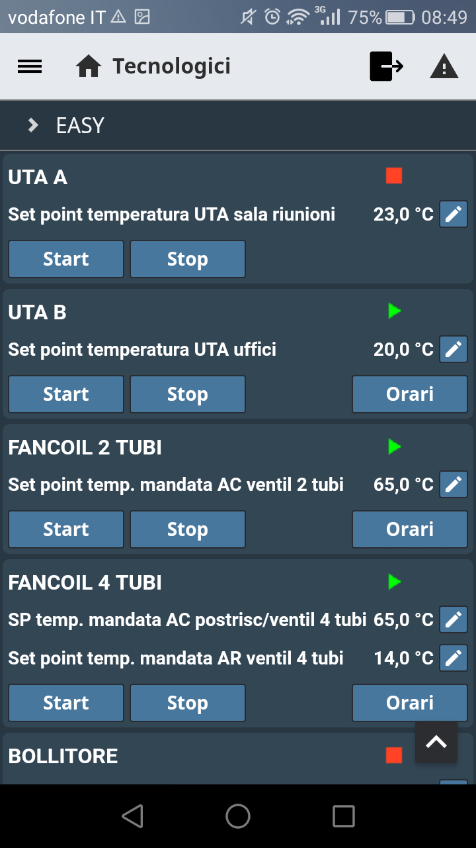Open the hamburger menu
Image resolution: width=476 pixels, height=848 pixels.
(x=30, y=67)
